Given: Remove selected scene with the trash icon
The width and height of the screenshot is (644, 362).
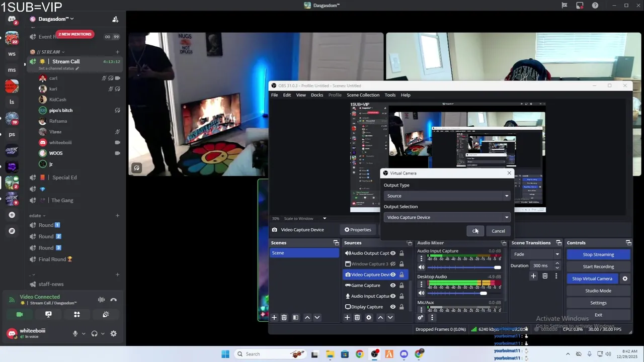Looking at the screenshot, I should tap(284, 318).
